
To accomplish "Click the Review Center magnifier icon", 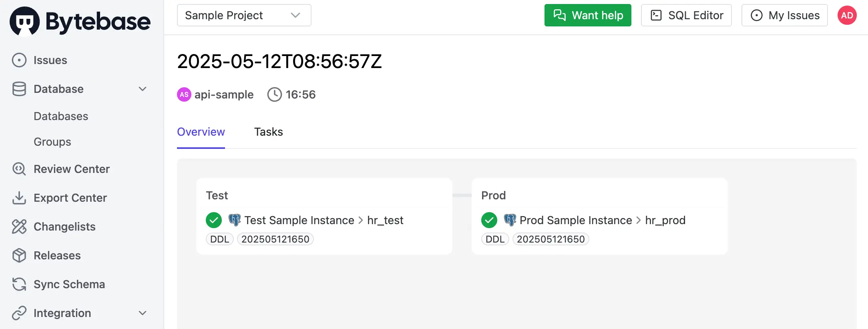I will click(19, 169).
